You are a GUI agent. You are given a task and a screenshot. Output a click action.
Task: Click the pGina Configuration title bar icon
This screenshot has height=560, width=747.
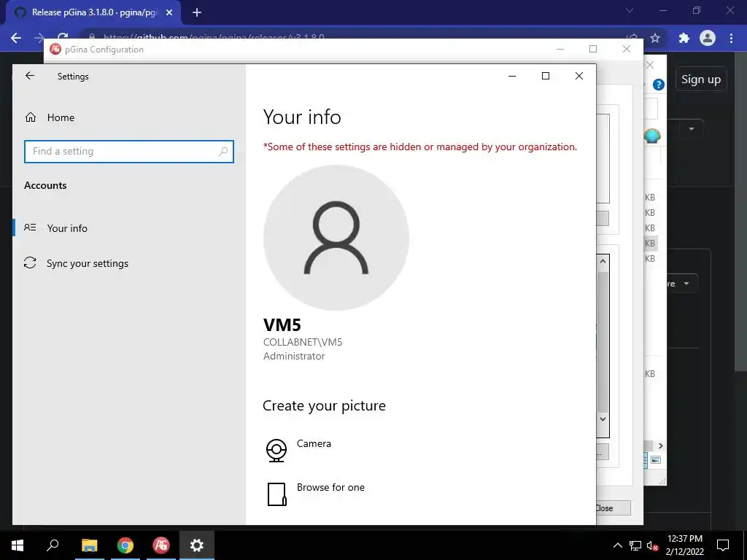[x=55, y=49]
